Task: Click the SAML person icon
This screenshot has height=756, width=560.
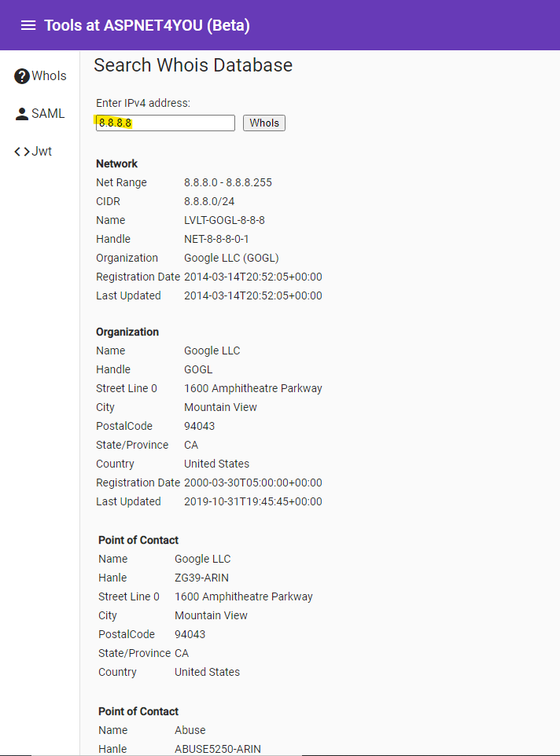Action: [22, 114]
